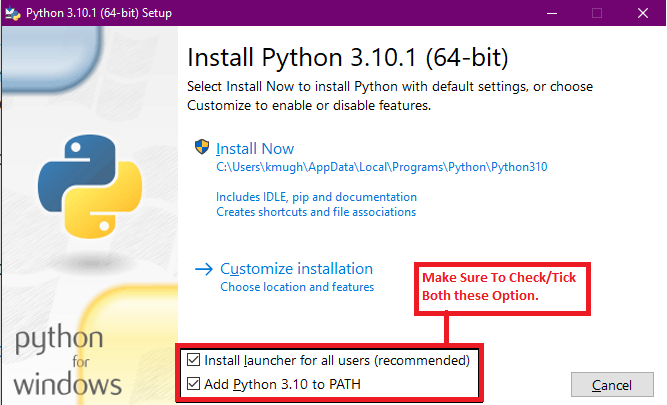Click the Install Now link

click(255, 149)
